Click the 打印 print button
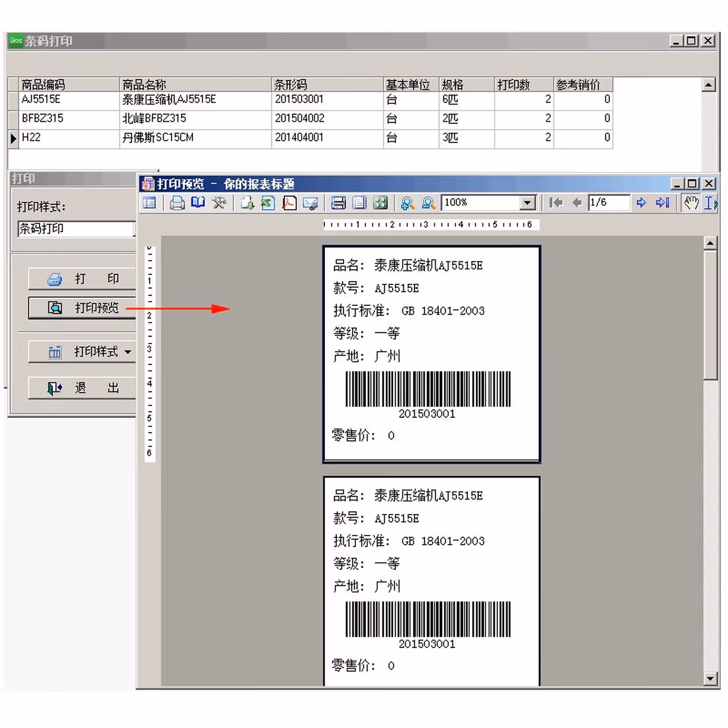 click(x=82, y=279)
